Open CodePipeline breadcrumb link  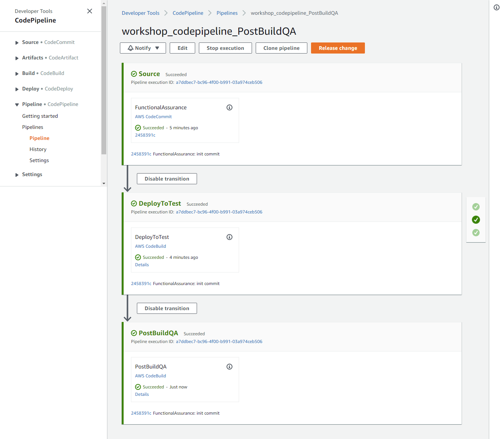click(x=188, y=13)
